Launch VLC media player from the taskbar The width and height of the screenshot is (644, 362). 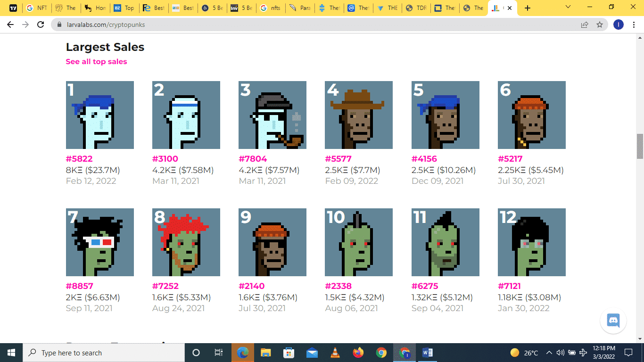[335, 353]
